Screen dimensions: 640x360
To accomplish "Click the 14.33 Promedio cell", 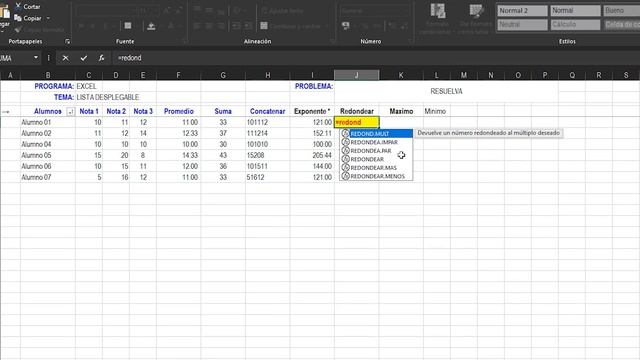I will (x=178, y=155).
